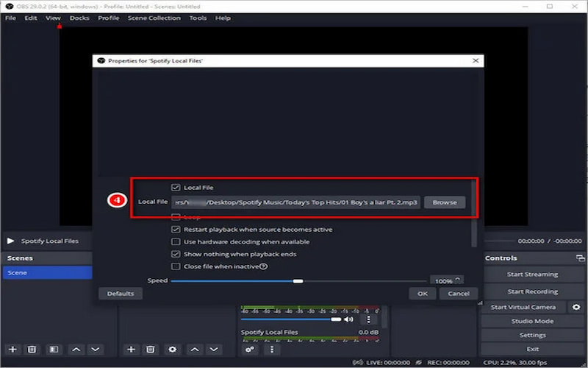Open Virtual Camera settings gear

click(576, 307)
